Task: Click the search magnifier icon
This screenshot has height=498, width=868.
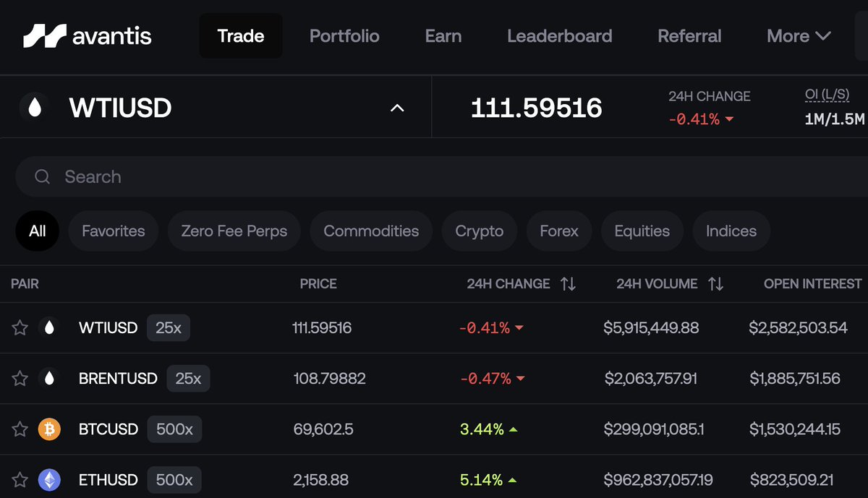Action: (42, 176)
